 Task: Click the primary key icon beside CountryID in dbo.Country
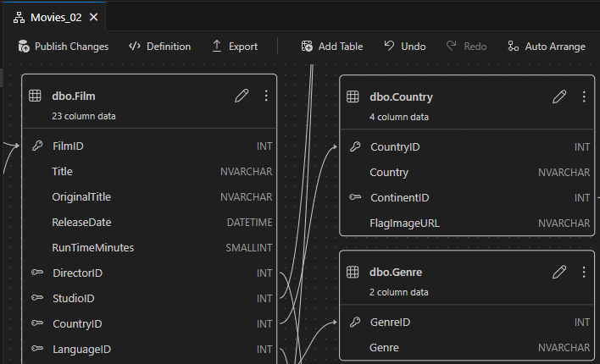(355, 146)
